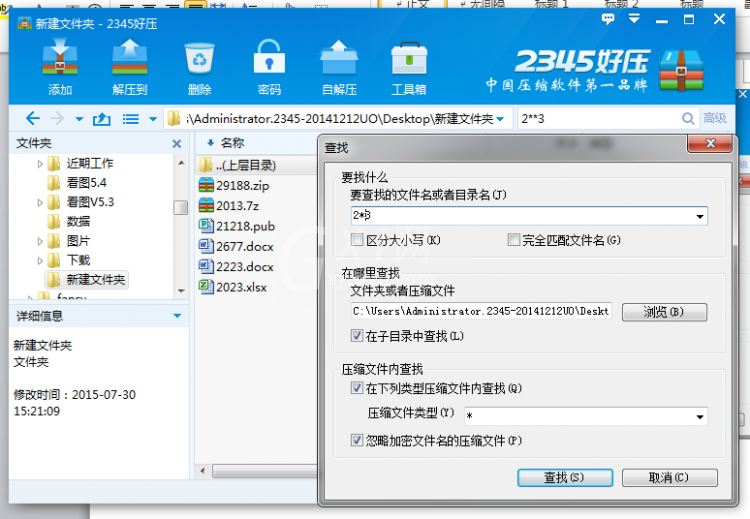Screen dimensions: 750x519
Task: Open the view mode dropdown arrow
Action: (x=153, y=119)
